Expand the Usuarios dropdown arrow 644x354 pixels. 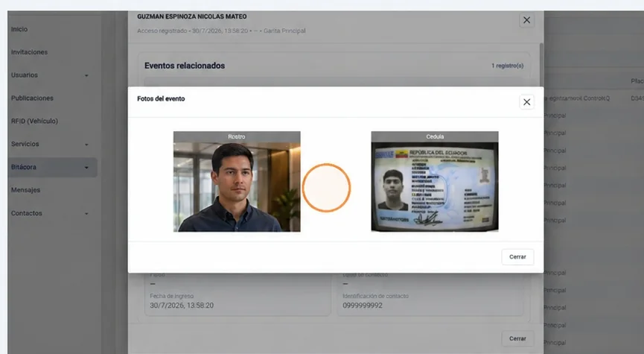tap(86, 76)
